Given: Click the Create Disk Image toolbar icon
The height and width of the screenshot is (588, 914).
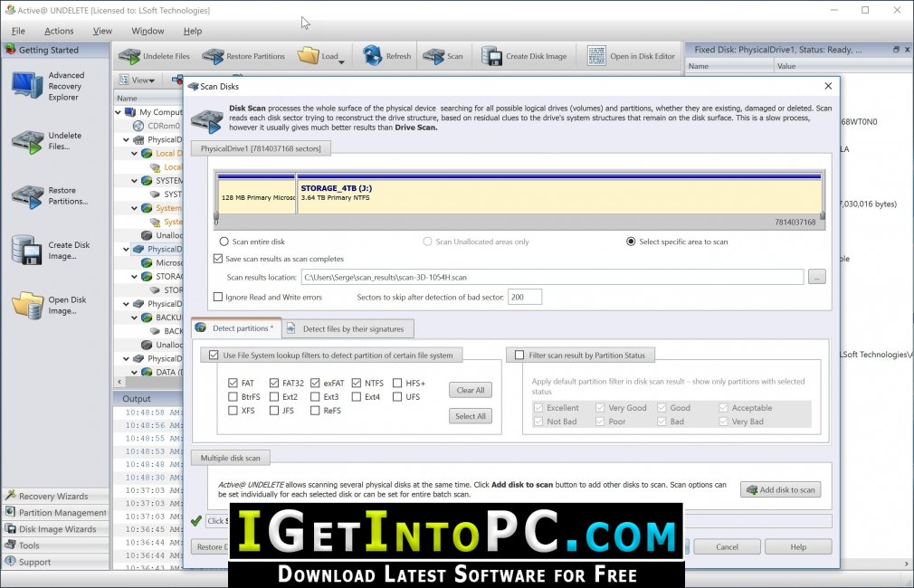Looking at the screenshot, I should (x=492, y=56).
